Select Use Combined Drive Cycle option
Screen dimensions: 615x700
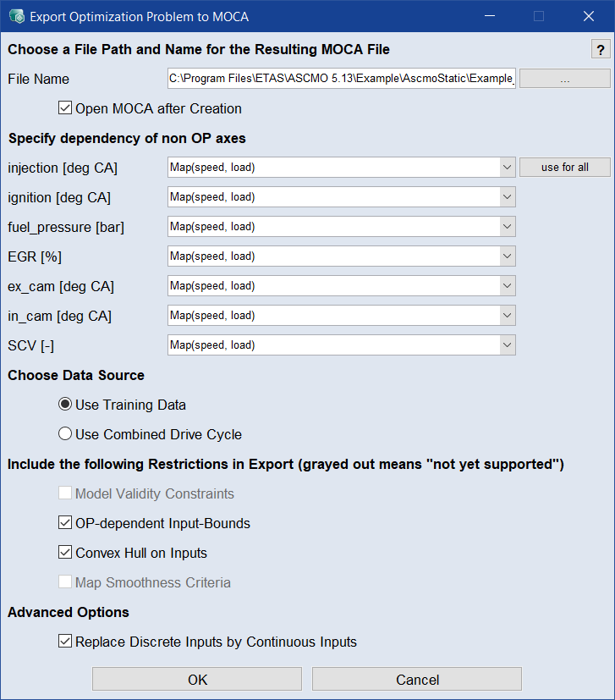coord(65,434)
